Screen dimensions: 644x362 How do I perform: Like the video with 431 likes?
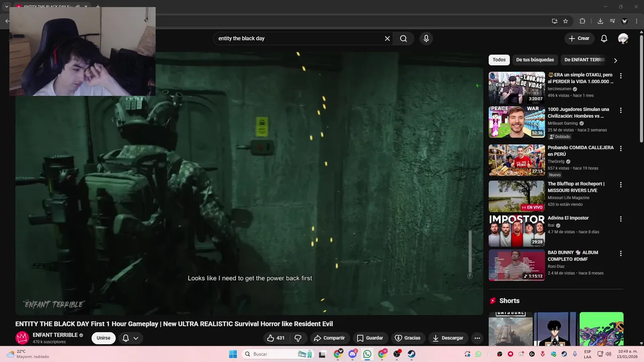point(276,338)
